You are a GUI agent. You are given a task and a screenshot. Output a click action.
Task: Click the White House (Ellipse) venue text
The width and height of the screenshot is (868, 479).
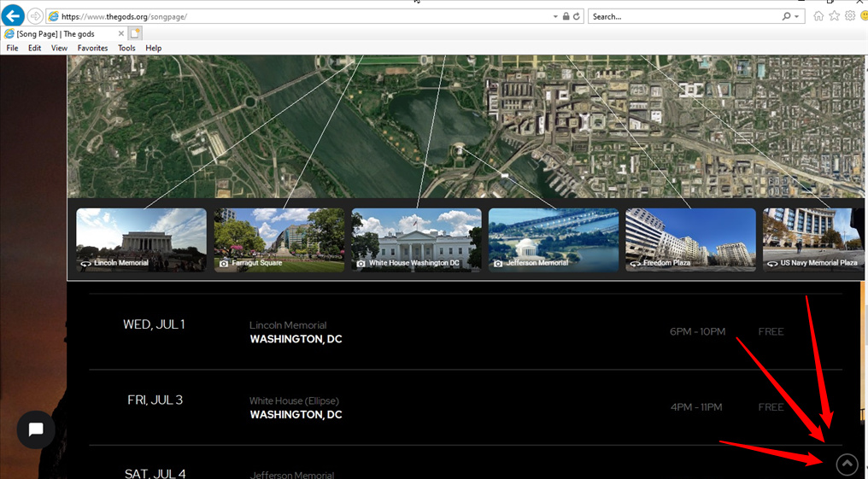point(294,401)
